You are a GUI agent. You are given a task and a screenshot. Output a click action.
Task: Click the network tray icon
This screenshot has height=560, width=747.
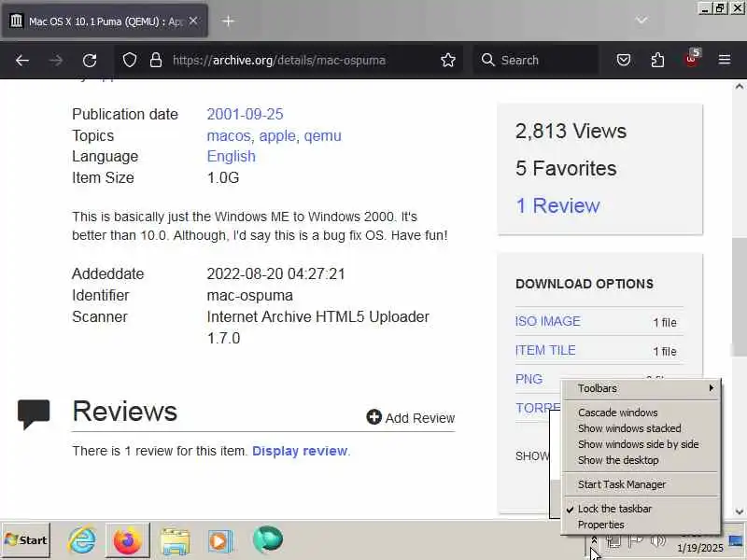[x=614, y=540]
